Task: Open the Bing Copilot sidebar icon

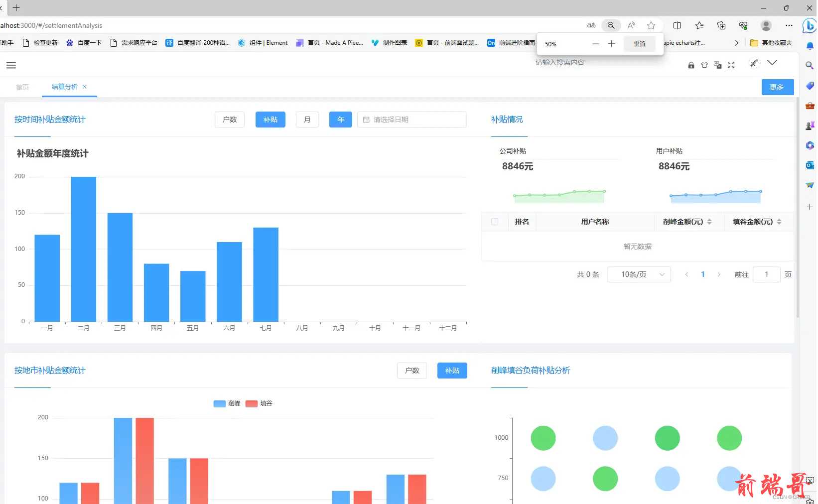Action: click(810, 26)
